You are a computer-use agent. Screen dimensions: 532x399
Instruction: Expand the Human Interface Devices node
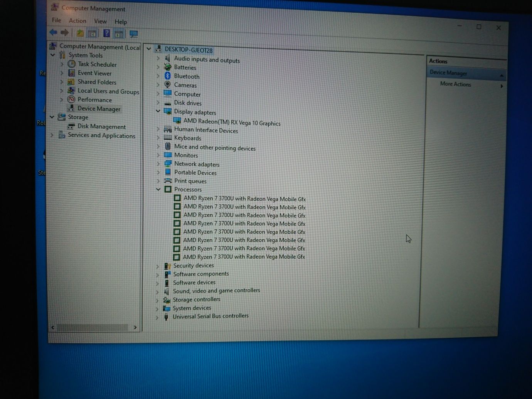pos(158,129)
